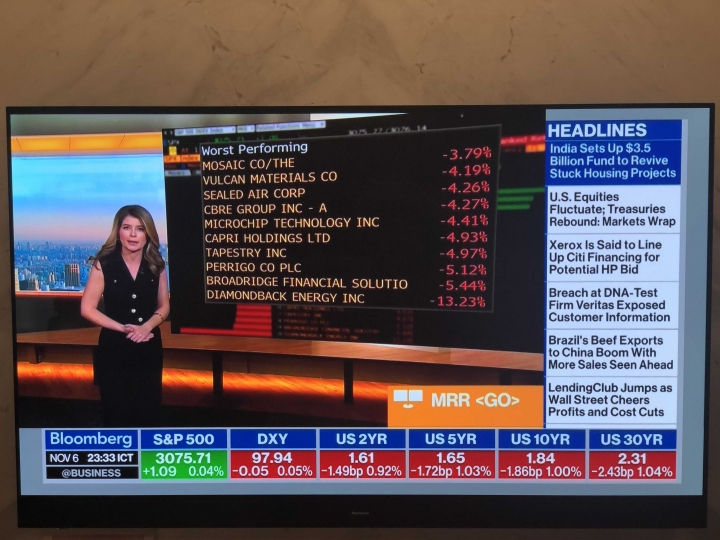Click the US 5YR yield 1.65

point(451,458)
